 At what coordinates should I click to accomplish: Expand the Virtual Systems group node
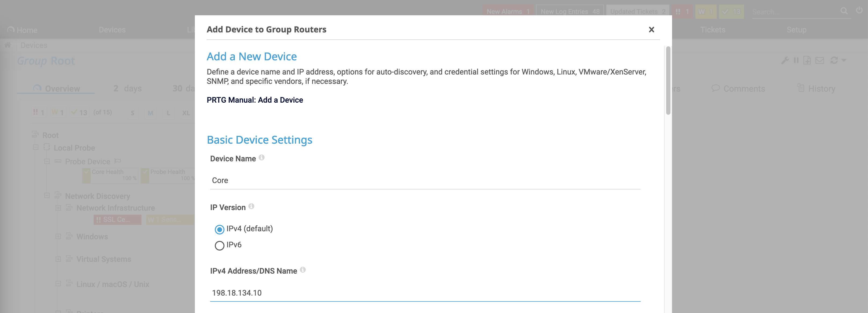(58, 259)
